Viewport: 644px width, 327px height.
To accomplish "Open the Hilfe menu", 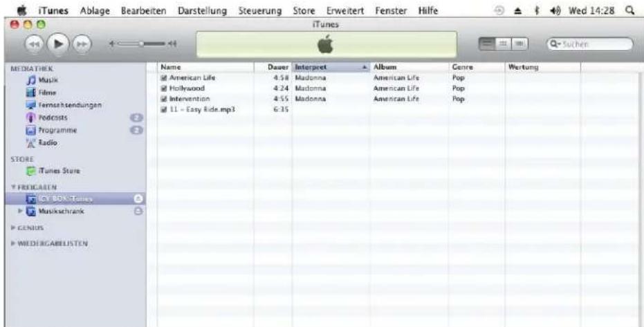I will (428, 11).
